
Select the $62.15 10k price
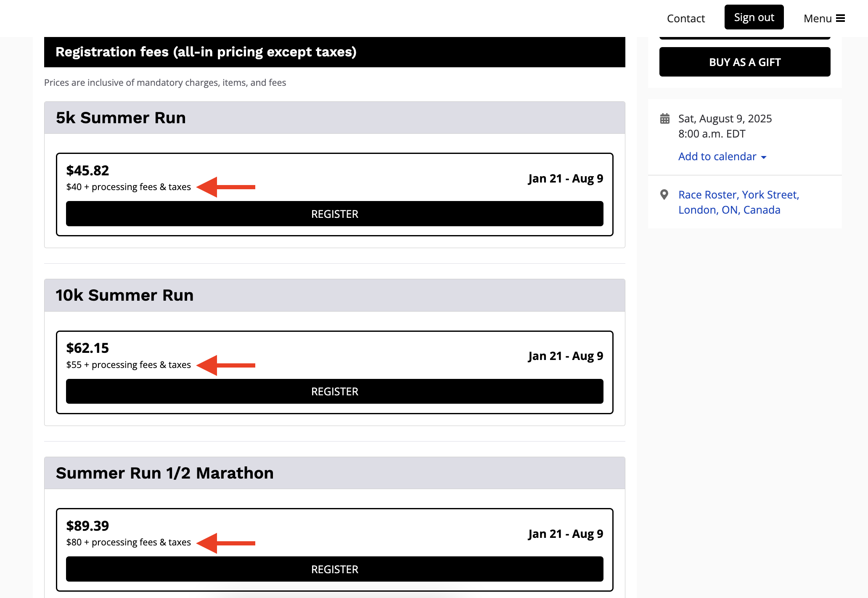(87, 348)
